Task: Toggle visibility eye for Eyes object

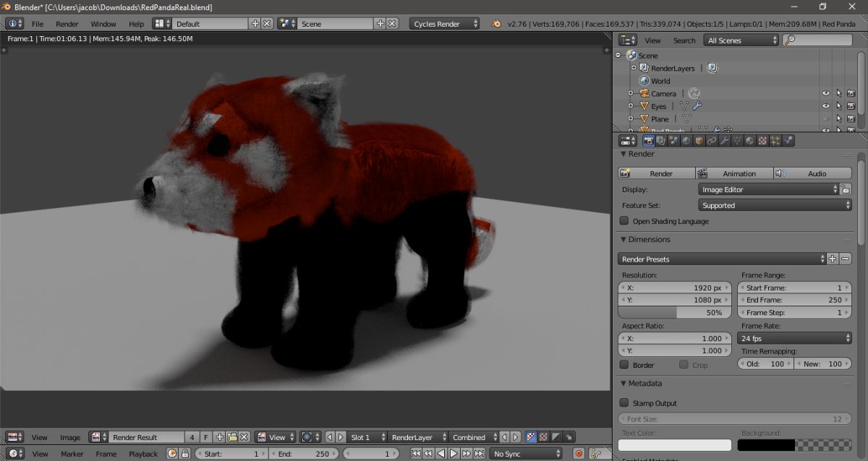Action: pyautogui.click(x=826, y=106)
